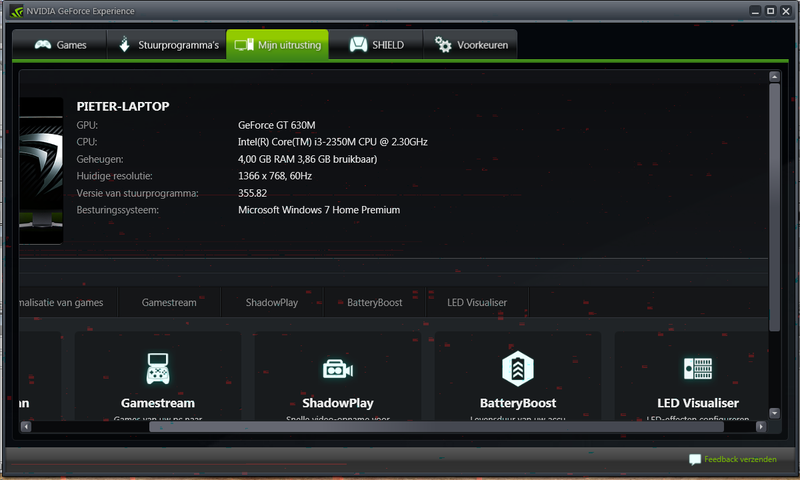Click the driver download arrow icon
Image resolution: width=800 pixels, height=480 pixels.
[124, 44]
